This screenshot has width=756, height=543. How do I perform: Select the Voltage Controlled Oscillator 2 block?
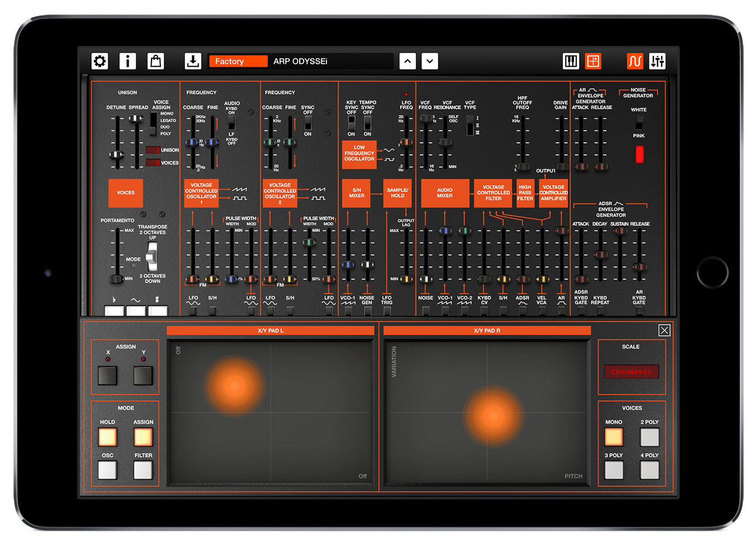pyautogui.click(x=280, y=193)
